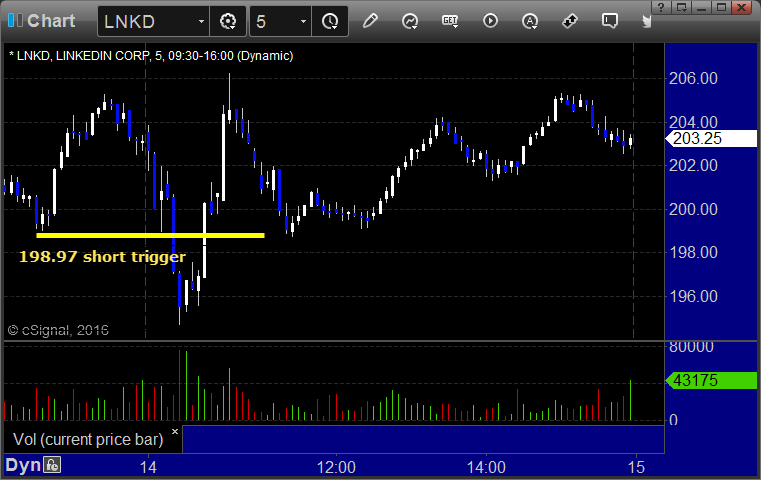The width and height of the screenshot is (761, 480).
Task: Click the play replay icon
Action: [x=490, y=21]
